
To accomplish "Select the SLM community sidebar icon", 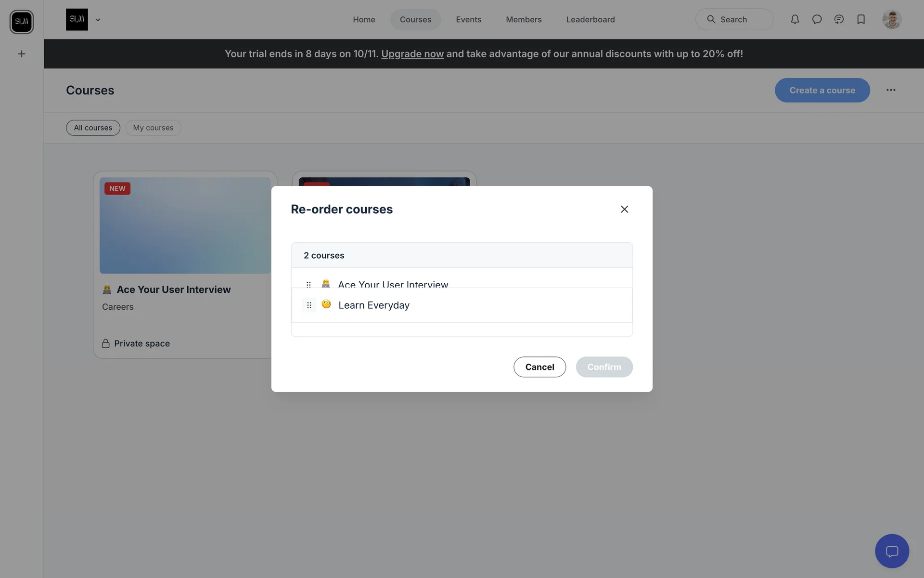I will click(22, 22).
